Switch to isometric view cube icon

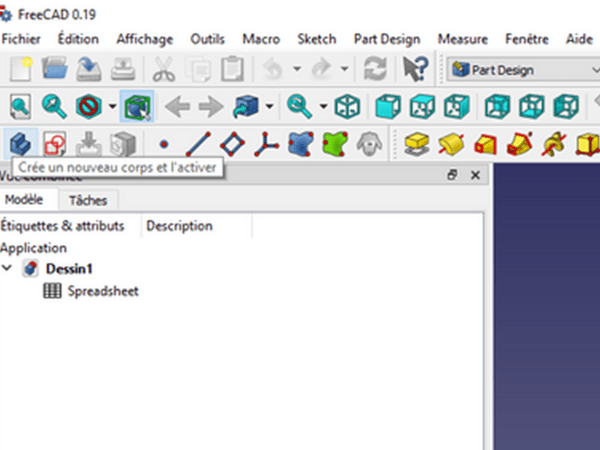pos(347,106)
